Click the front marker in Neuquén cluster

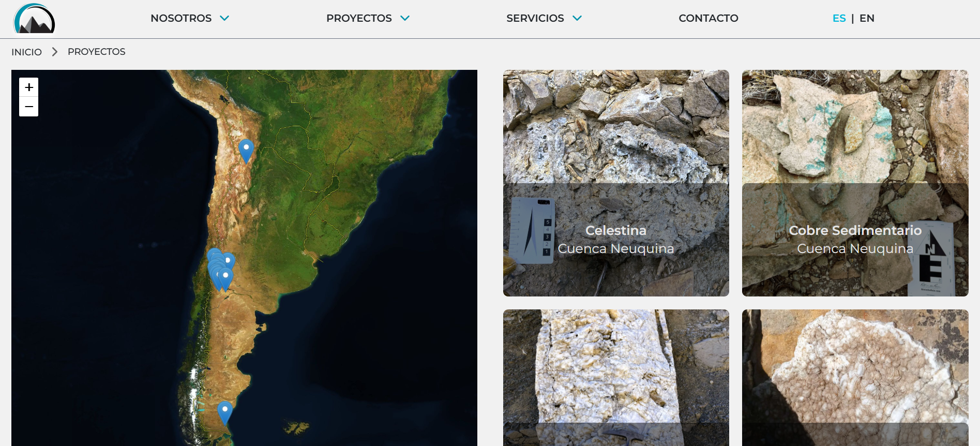[225, 279]
